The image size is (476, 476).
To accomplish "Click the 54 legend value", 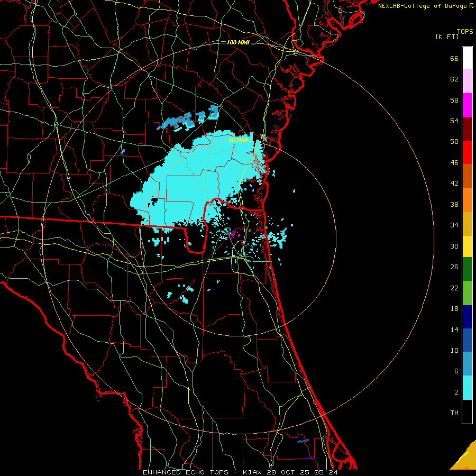I will 454,121.
